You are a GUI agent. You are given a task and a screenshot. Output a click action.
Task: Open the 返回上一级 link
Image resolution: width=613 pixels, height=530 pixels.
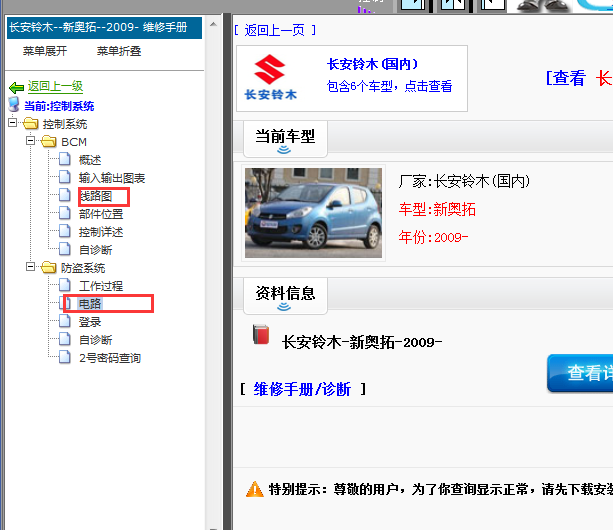coord(55,86)
